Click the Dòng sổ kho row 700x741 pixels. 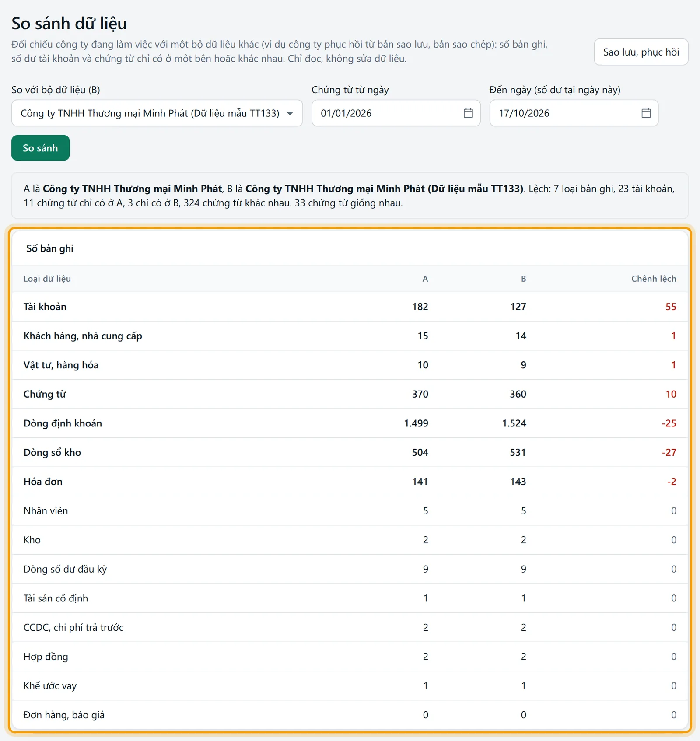click(x=350, y=452)
